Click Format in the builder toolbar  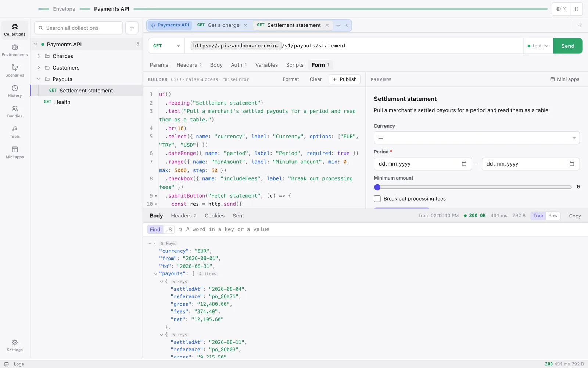291,79
